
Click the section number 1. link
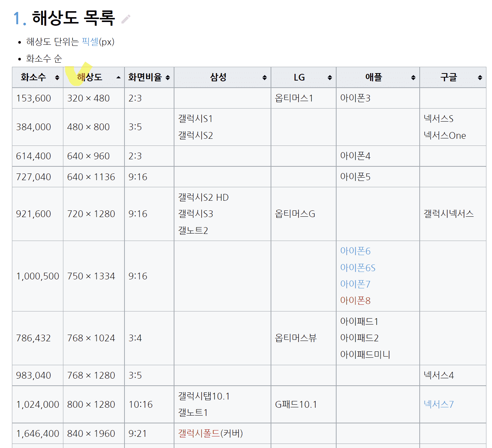click(x=19, y=18)
